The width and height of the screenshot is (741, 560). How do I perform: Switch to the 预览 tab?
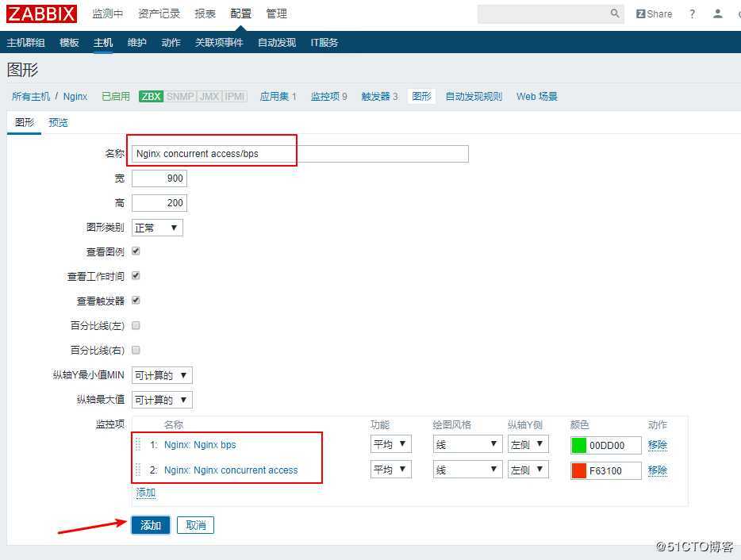click(x=58, y=122)
